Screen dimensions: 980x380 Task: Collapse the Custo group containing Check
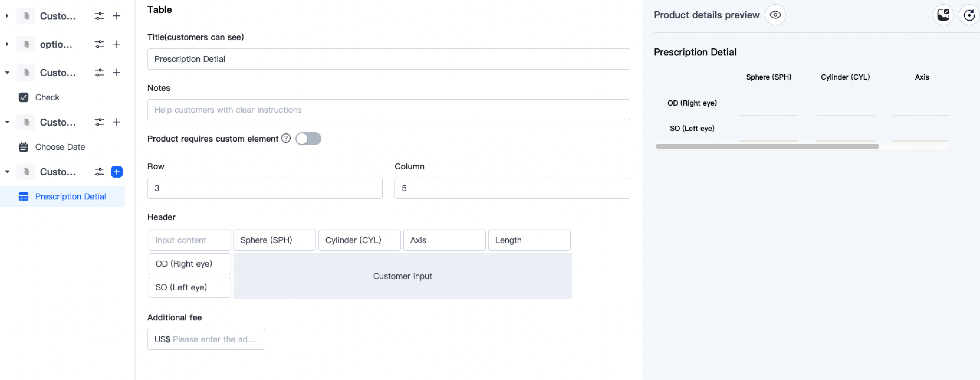7,73
